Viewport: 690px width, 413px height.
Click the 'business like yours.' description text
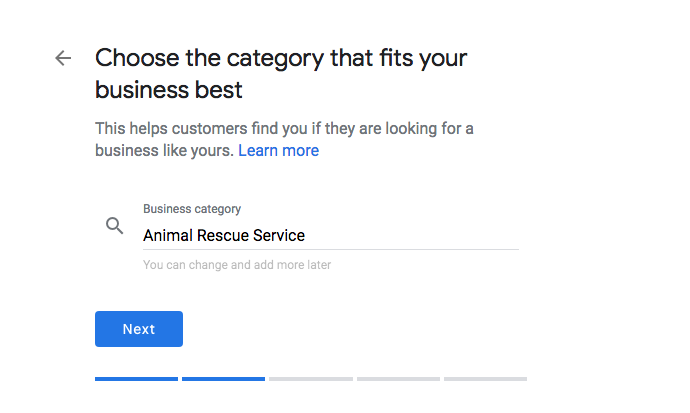(x=164, y=151)
